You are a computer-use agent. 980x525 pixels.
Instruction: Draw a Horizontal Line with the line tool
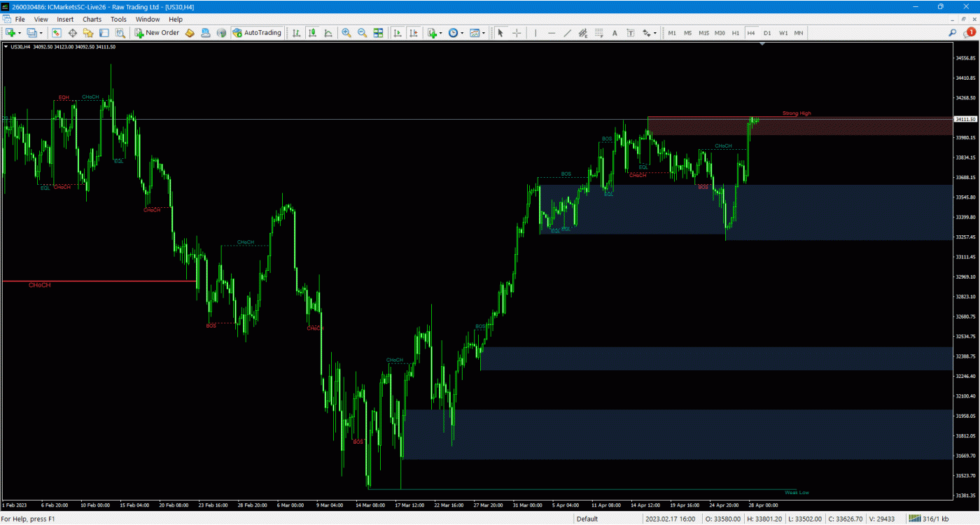[x=551, y=33]
